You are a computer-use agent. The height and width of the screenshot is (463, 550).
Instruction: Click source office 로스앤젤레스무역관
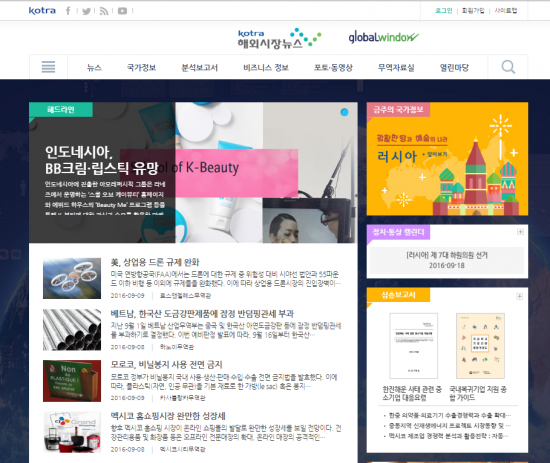185,296
